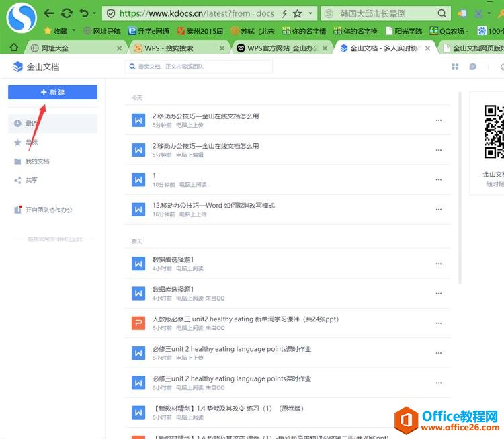This screenshot has height=439, width=504.
Task: Expand address bar dropdown arrow
Action: 310,13
